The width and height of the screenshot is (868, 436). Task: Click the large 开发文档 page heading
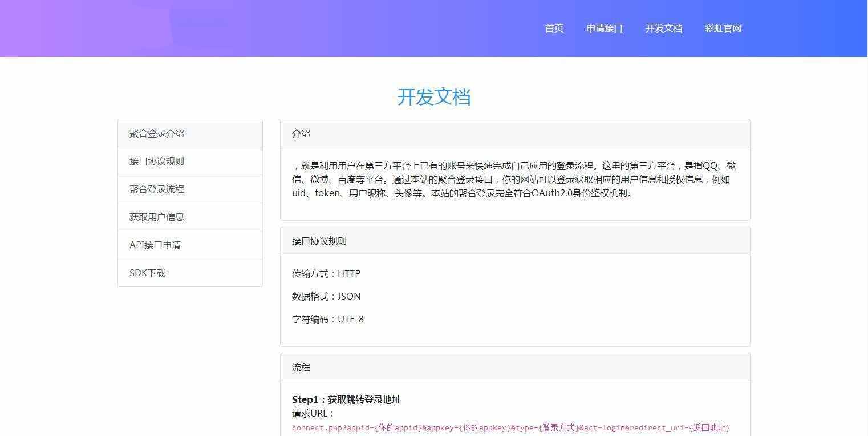[x=434, y=97]
